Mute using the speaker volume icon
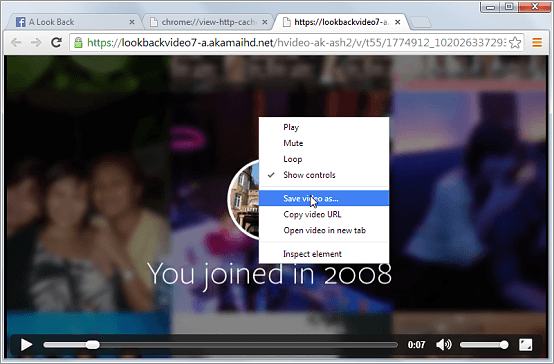This screenshot has width=554, height=364. tap(443, 345)
